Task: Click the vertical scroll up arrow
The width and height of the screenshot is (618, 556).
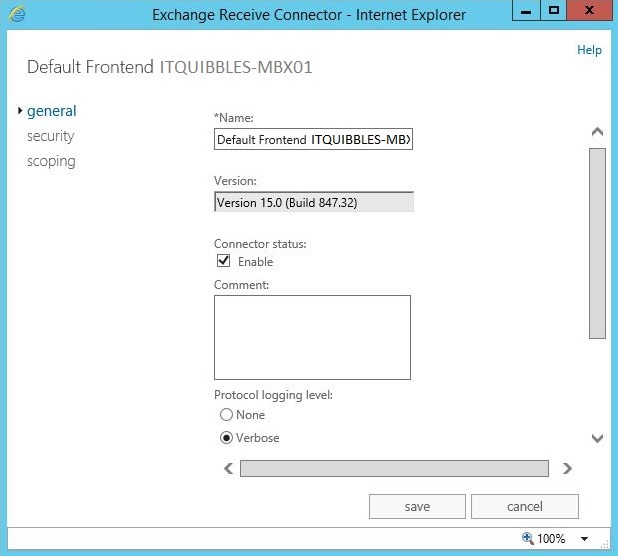Action: 598,132
